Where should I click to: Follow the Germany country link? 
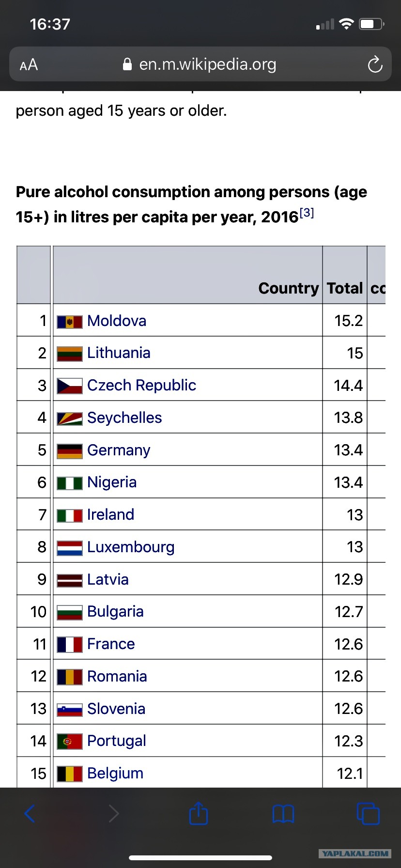pyautogui.click(x=119, y=450)
